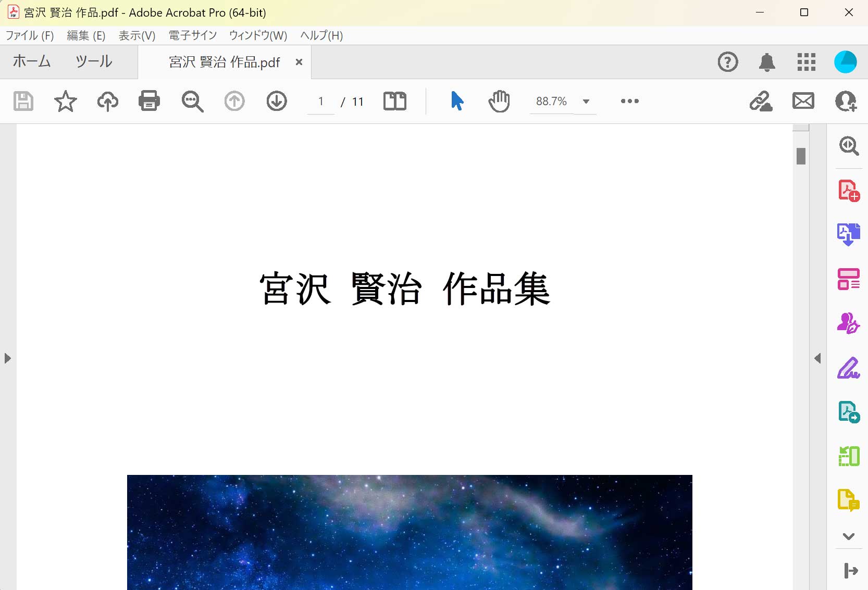Image resolution: width=868 pixels, height=590 pixels.
Task: Open 表示(V) menu
Action: pyautogui.click(x=137, y=35)
